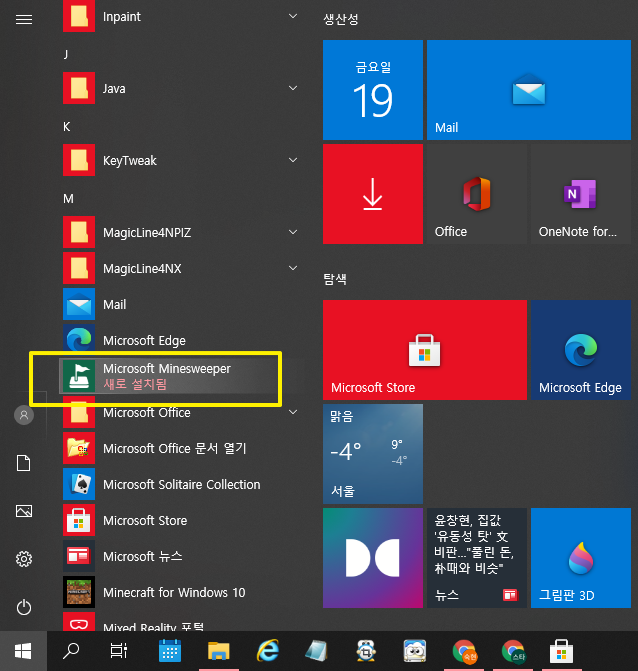Open Chrome profile 스타 on the taskbar
This screenshot has width=638, height=671.
[x=513, y=651]
